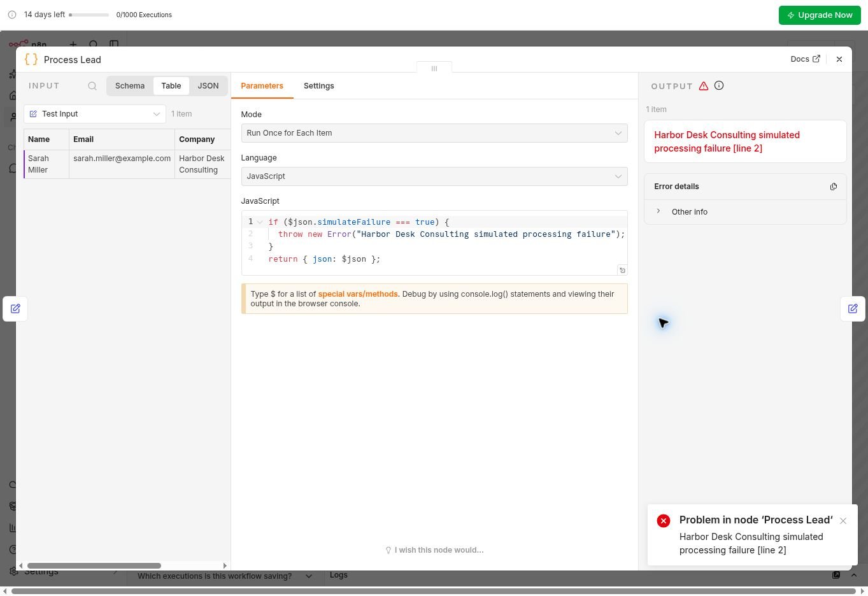Click the Logs panel pop-out icon

[836, 575]
